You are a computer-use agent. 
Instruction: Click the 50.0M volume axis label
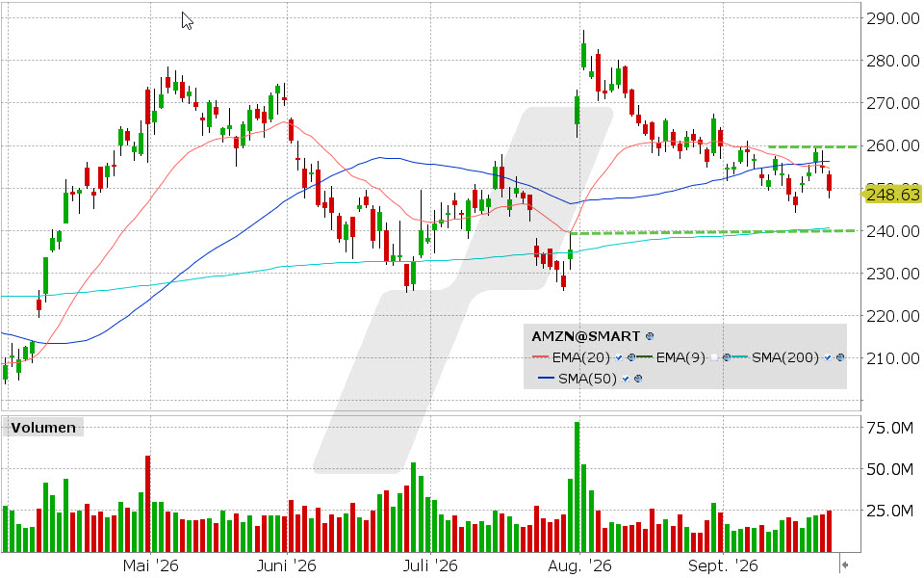(889, 469)
